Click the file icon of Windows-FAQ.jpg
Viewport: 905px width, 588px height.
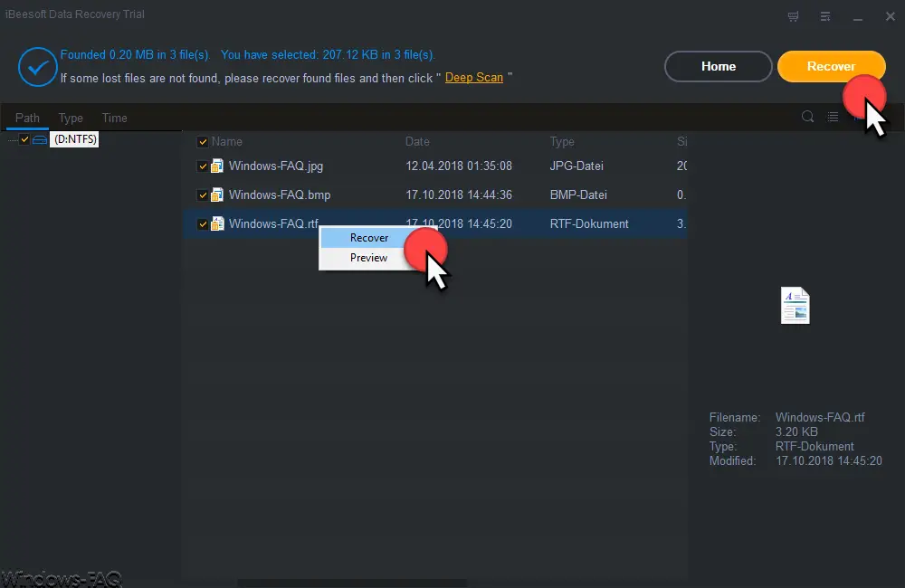[x=217, y=166]
